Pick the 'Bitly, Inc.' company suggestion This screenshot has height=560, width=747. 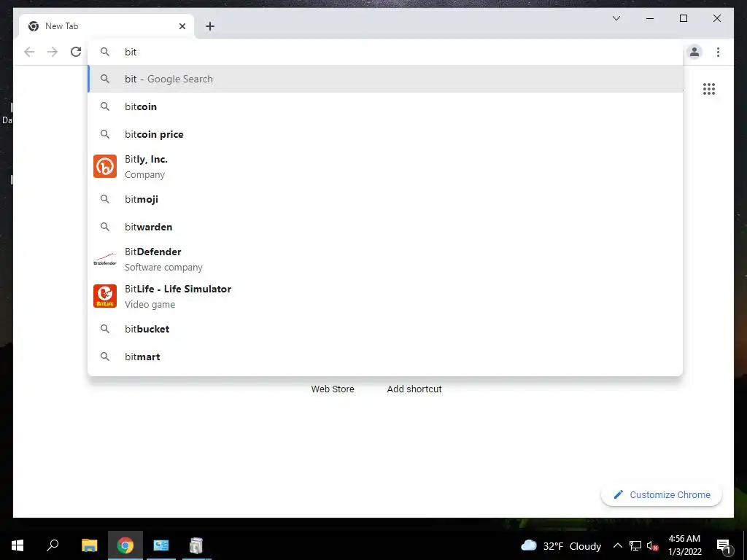point(385,167)
